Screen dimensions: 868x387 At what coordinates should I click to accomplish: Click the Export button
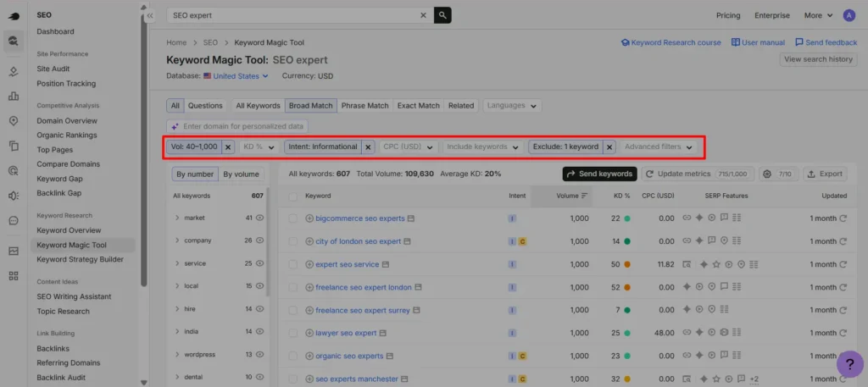[x=825, y=174]
